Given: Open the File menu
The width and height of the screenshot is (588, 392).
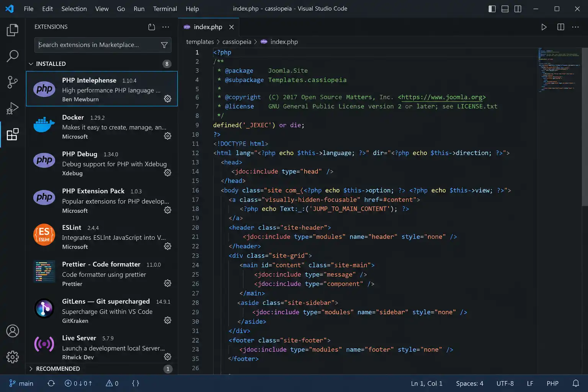Looking at the screenshot, I should pos(29,9).
